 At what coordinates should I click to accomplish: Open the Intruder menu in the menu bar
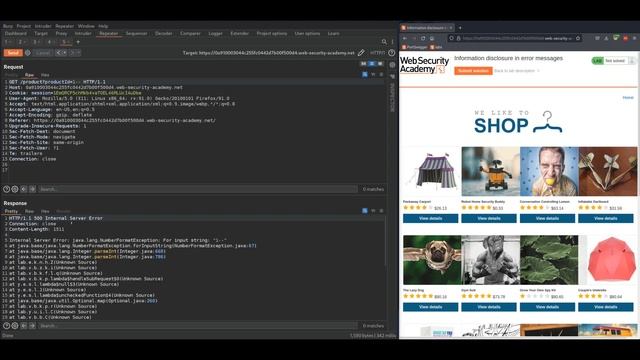tap(43, 26)
